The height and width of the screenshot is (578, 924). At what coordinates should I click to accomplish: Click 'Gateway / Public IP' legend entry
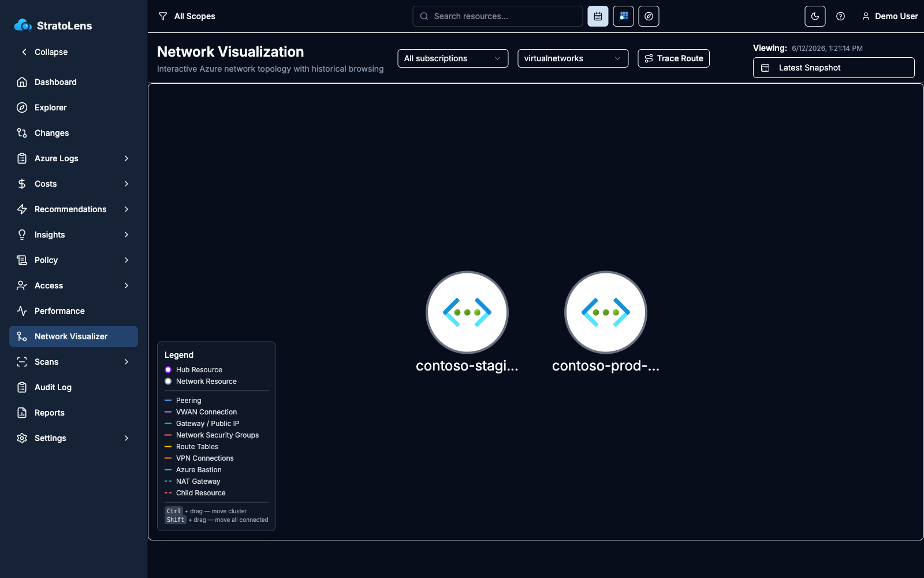pyautogui.click(x=207, y=424)
